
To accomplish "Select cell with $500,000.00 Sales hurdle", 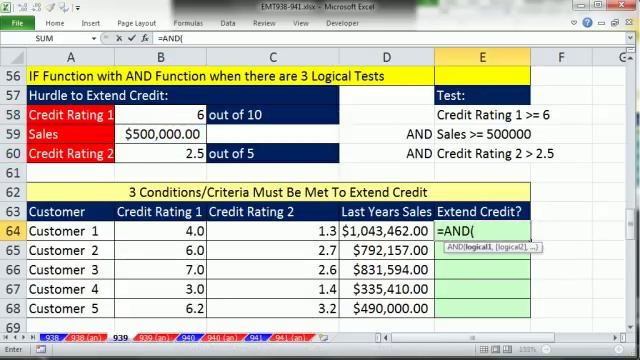I will [160, 134].
